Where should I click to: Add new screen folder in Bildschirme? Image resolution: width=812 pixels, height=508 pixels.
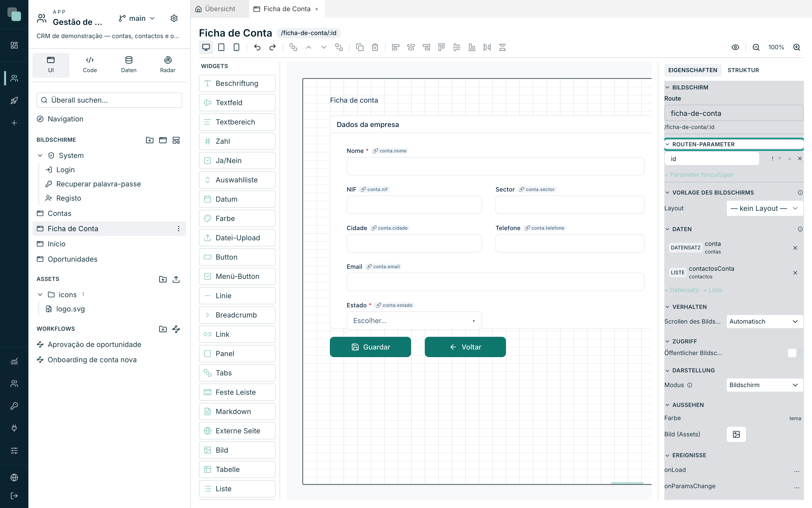coord(150,140)
